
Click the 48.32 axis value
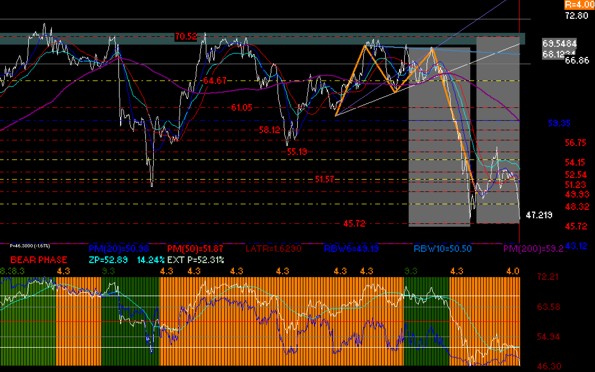point(577,206)
